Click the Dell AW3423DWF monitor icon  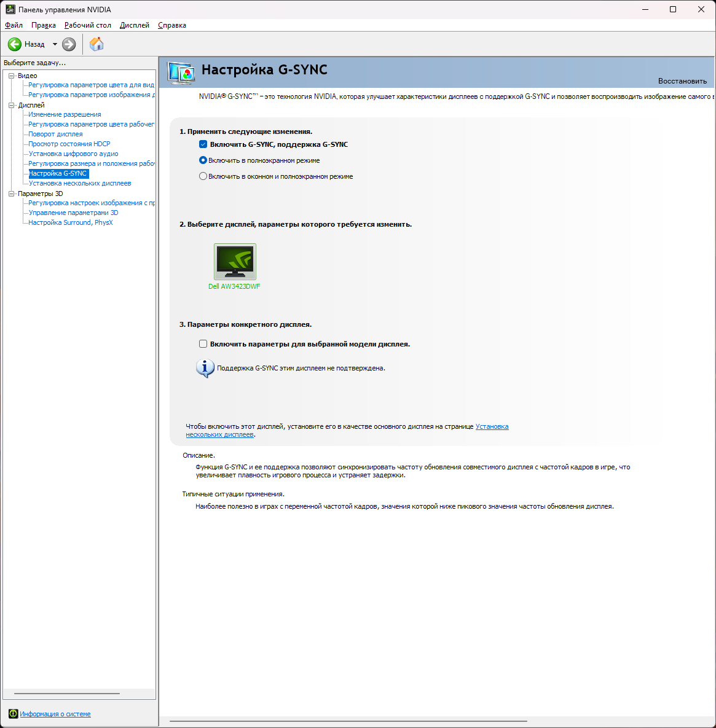(235, 262)
